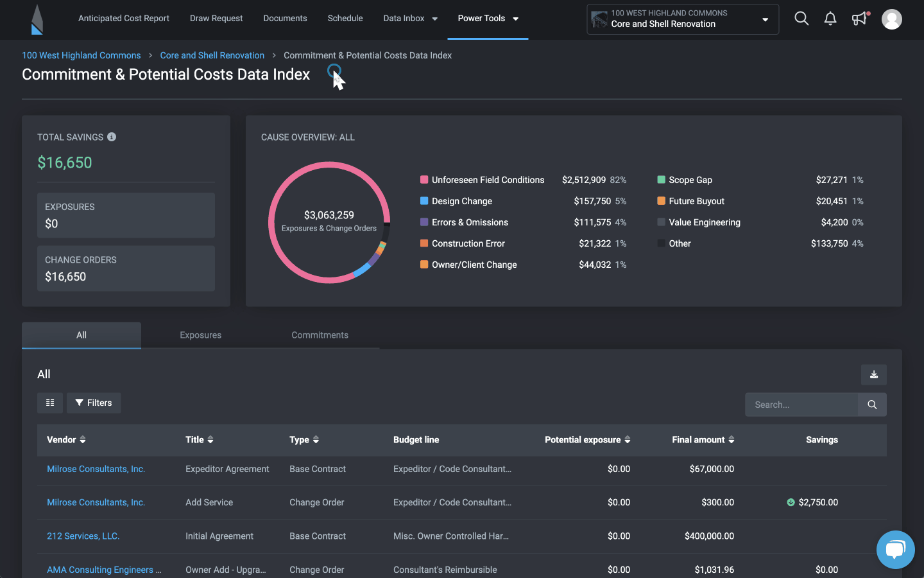Sort the table by Vendor column
The height and width of the screenshot is (578, 924).
coord(83,440)
